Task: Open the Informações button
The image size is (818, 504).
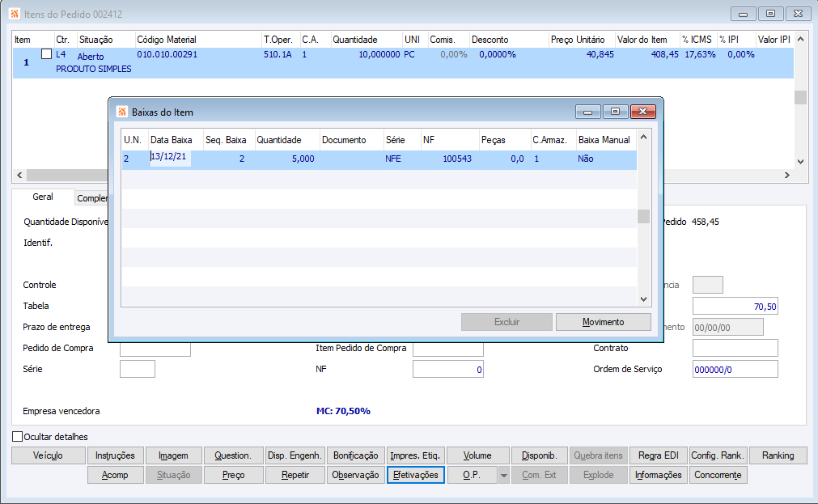Action: pyautogui.click(x=659, y=476)
